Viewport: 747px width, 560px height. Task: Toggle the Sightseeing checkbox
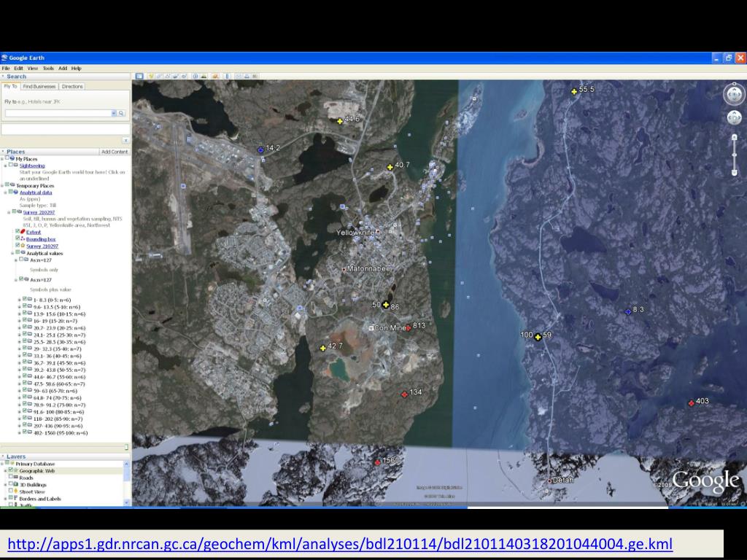point(11,165)
